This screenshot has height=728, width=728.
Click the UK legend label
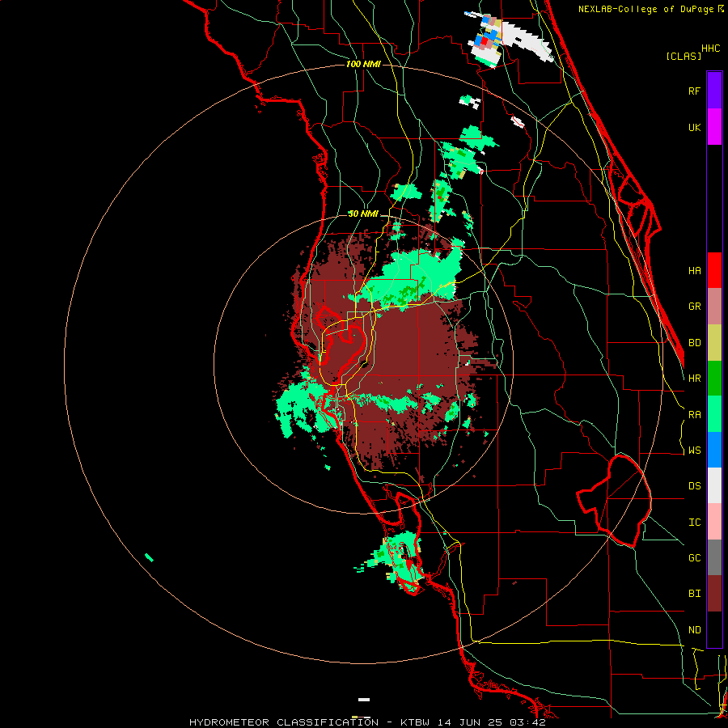(695, 127)
